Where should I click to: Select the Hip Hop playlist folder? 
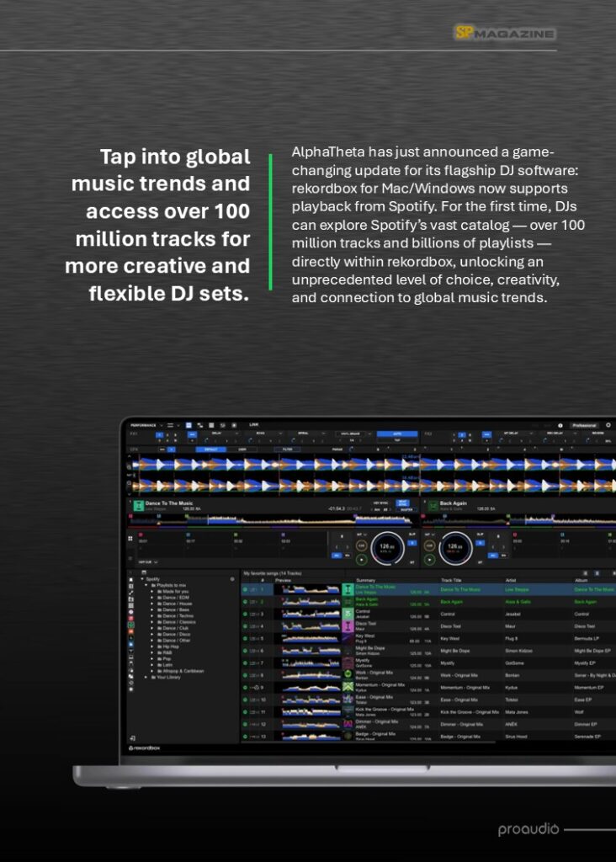(x=170, y=646)
